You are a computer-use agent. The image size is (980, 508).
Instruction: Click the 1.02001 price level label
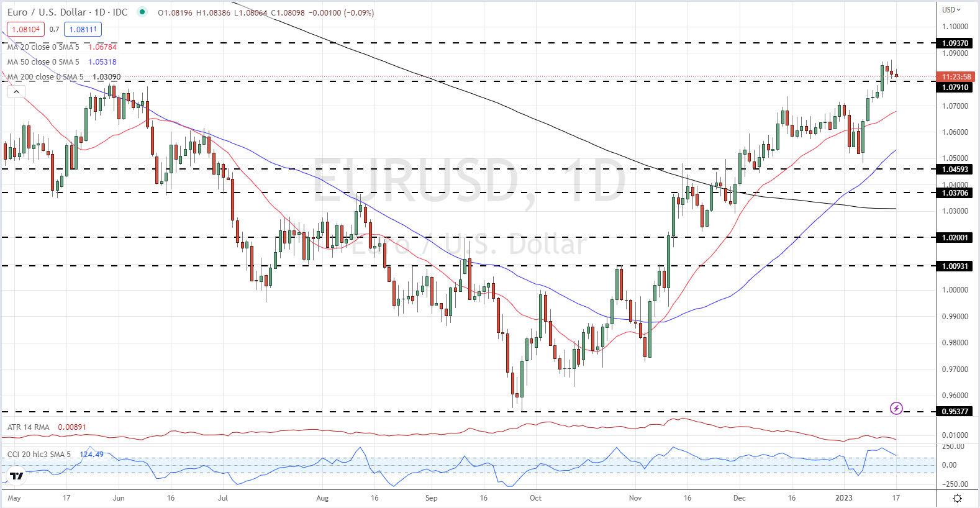[955, 238]
